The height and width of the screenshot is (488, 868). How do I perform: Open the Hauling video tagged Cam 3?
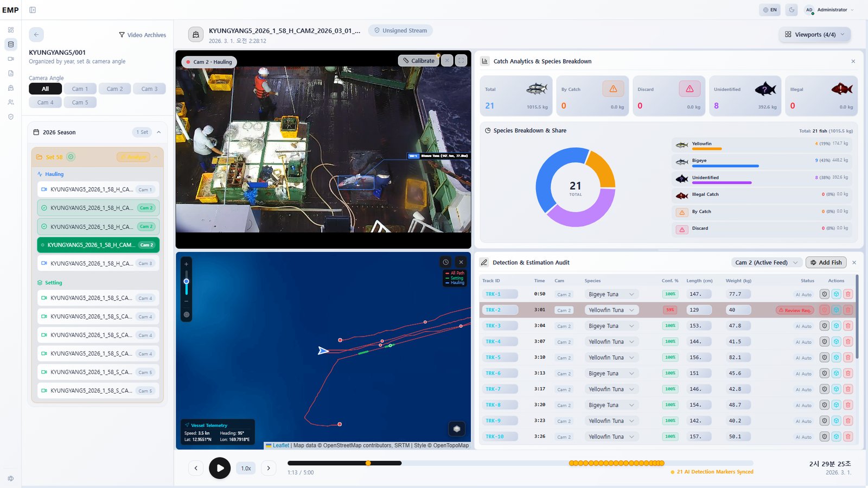[x=98, y=263]
